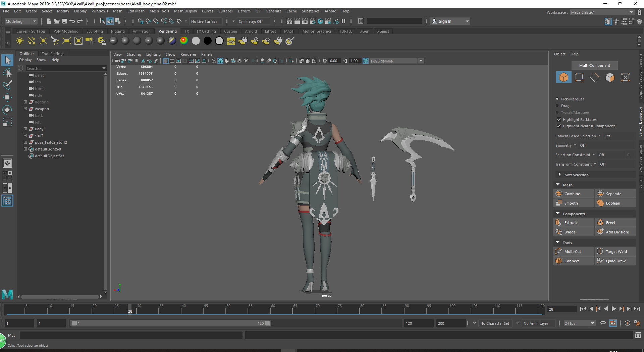Create an Area Light from the shelf

(66, 41)
